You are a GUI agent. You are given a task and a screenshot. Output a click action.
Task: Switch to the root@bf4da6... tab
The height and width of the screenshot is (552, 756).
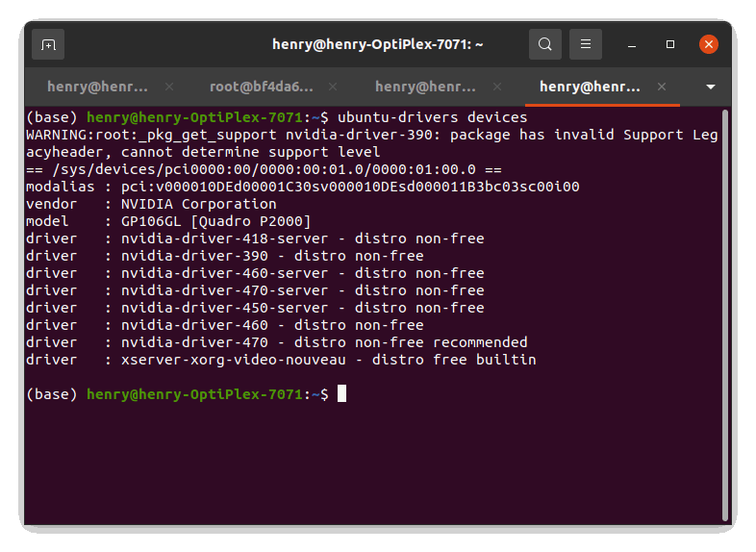[x=262, y=87]
